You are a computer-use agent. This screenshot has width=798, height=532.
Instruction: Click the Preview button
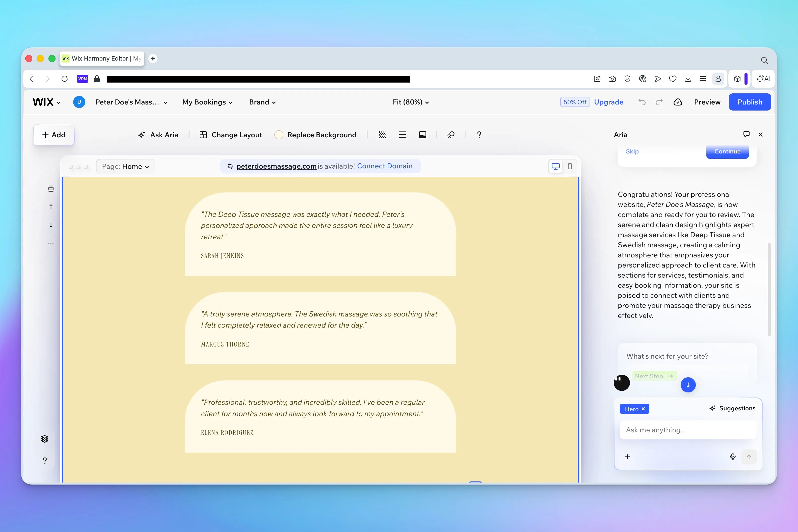tap(707, 102)
